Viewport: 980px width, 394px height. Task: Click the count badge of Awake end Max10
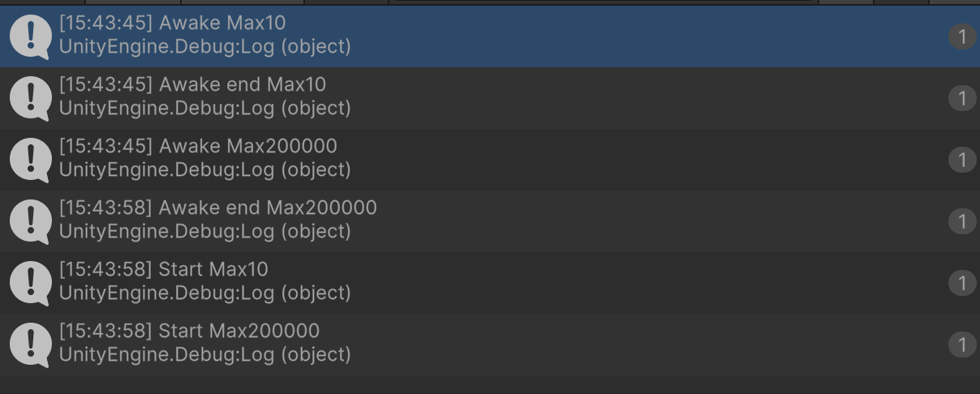point(962,98)
